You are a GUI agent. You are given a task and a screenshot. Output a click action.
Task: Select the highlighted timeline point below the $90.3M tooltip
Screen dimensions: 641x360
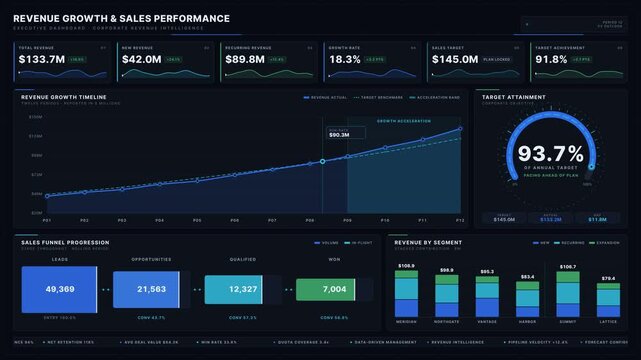(x=323, y=162)
